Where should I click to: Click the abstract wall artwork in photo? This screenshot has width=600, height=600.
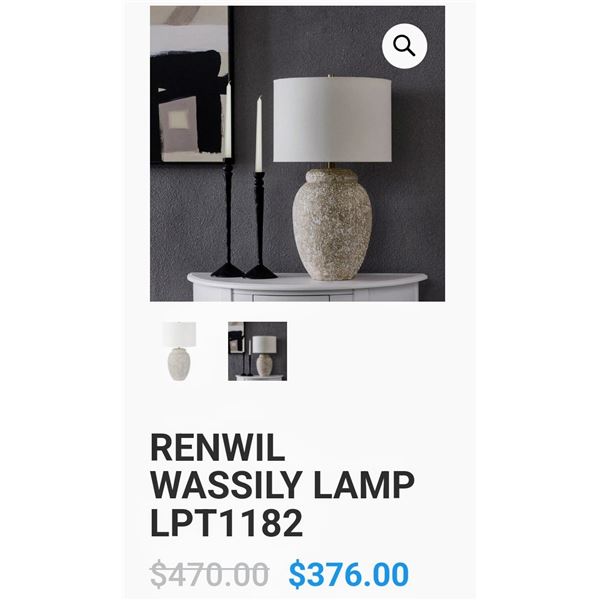[x=190, y=84]
